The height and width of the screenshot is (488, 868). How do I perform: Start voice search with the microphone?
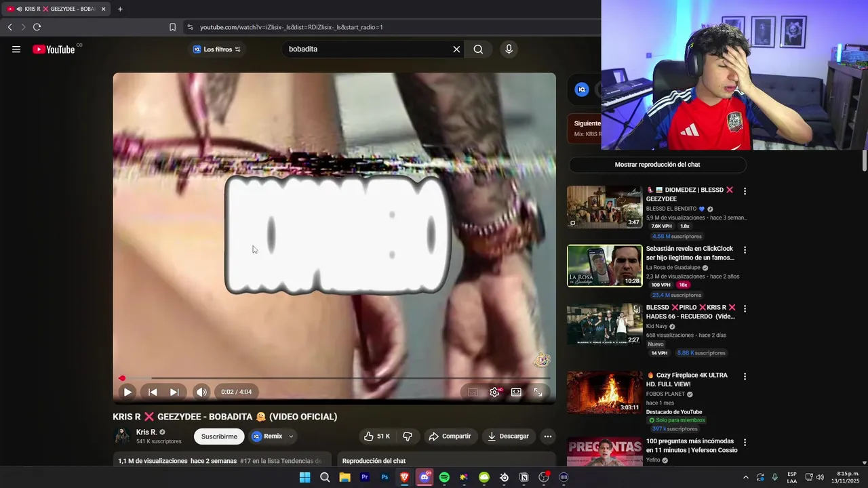click(x=509, y=49)
